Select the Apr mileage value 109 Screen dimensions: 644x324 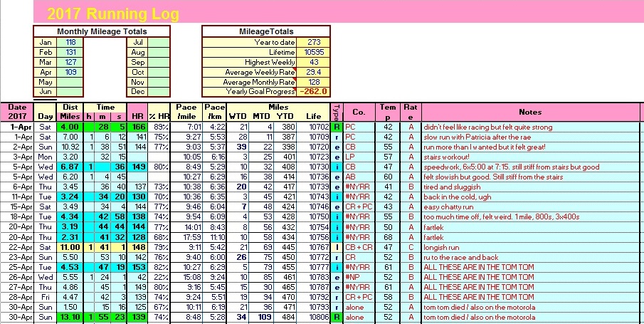coord(71,72)
